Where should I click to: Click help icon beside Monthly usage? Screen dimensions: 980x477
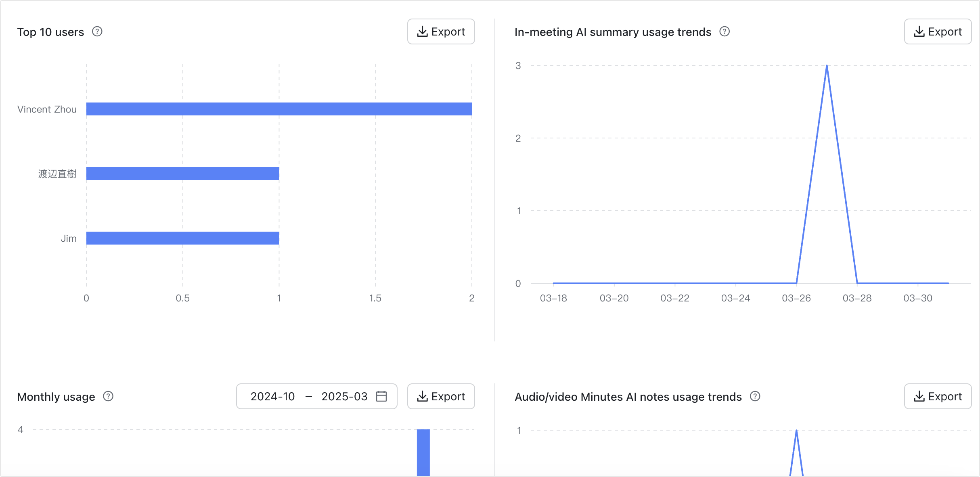(x=108, y=396)
